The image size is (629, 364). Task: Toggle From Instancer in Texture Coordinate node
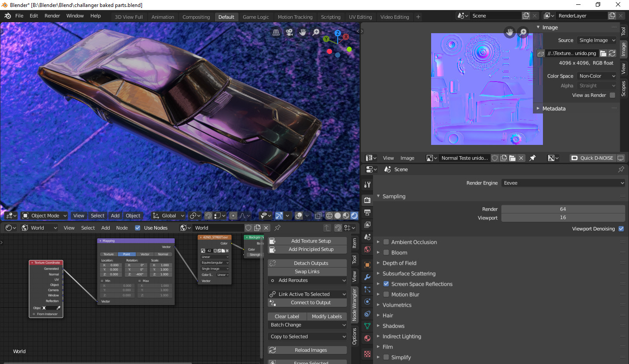point(34,314)
